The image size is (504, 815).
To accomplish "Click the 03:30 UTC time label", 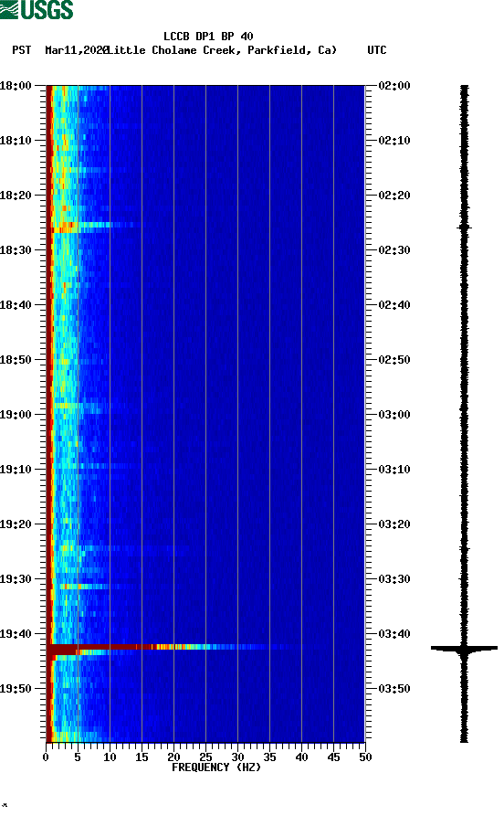I will [x=394, y=579].
